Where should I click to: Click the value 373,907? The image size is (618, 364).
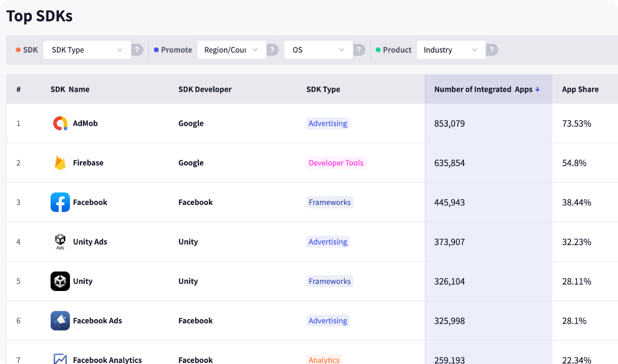(x=449, y=241)
